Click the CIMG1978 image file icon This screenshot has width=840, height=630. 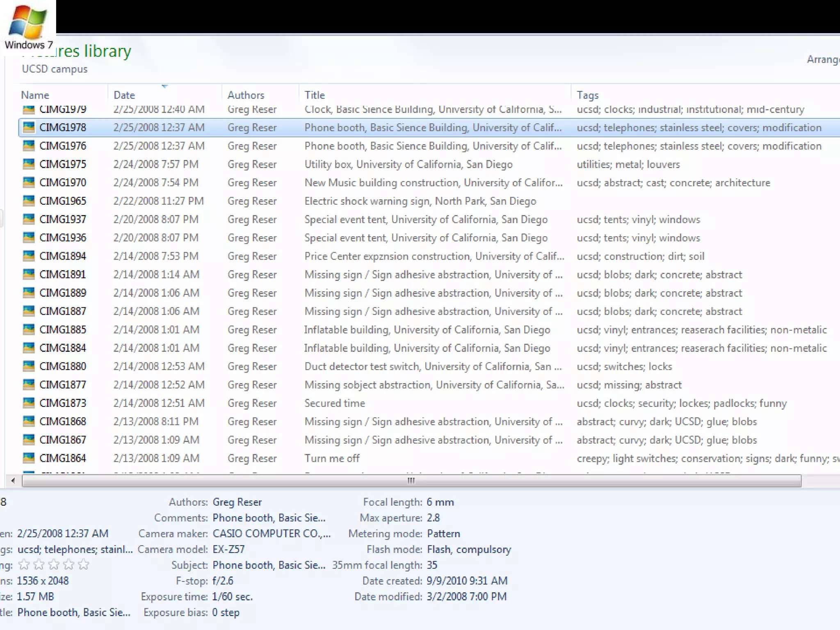[29, 127]
